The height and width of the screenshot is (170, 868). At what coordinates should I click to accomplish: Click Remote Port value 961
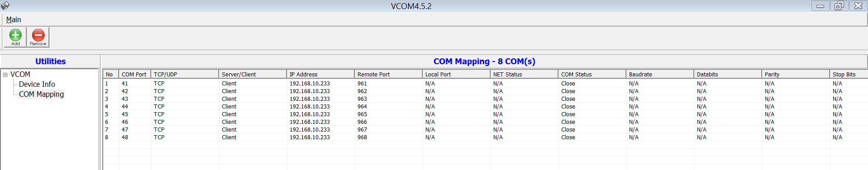pyautogui.click(x=362, y=83)
